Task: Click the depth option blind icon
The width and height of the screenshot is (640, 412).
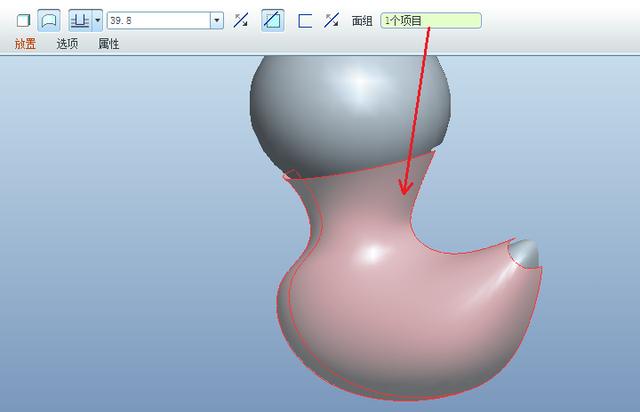Action: [x=80, y=20]
